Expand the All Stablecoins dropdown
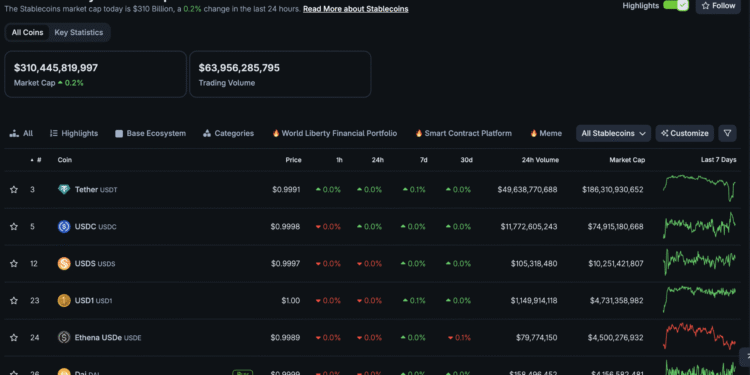The image size is (750, 375). [x=613, y=133]
